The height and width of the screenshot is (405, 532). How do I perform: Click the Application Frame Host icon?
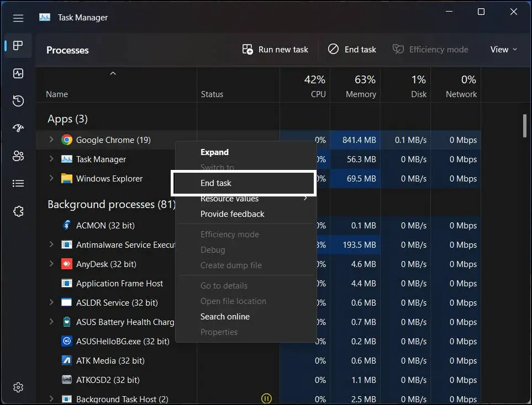[66, 283]
